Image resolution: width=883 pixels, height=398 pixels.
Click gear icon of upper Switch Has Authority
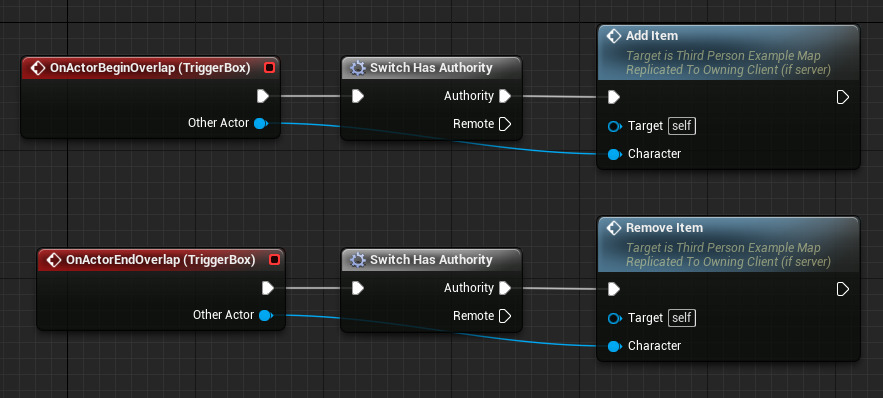click(x=358, y=69)
